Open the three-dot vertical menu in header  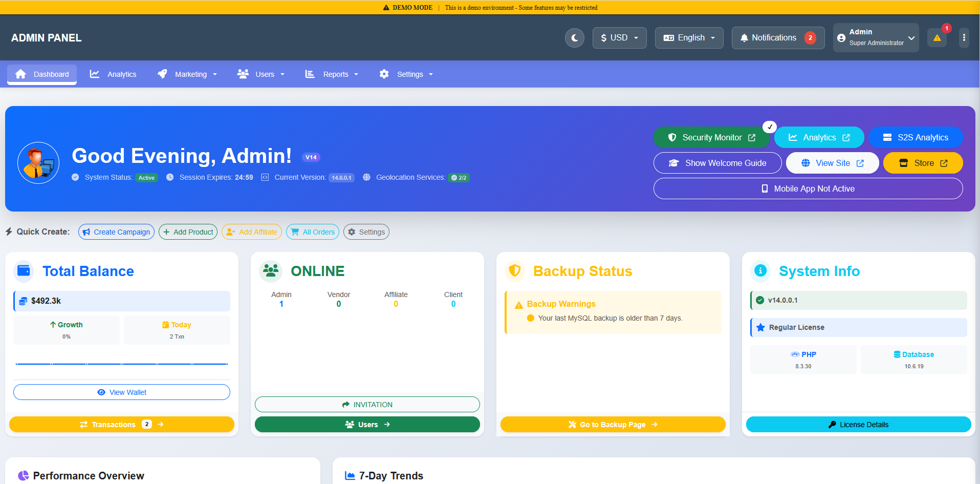964,38
